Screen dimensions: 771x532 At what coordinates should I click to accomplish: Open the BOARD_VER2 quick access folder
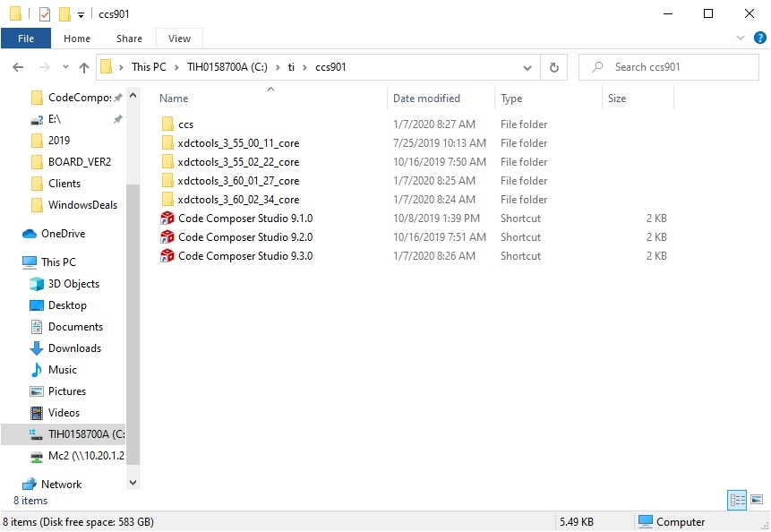point(71,162)
